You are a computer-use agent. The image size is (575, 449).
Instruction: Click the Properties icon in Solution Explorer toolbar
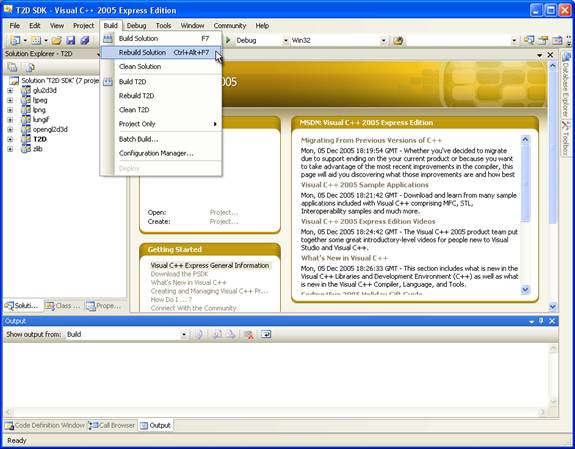point(12,67)
